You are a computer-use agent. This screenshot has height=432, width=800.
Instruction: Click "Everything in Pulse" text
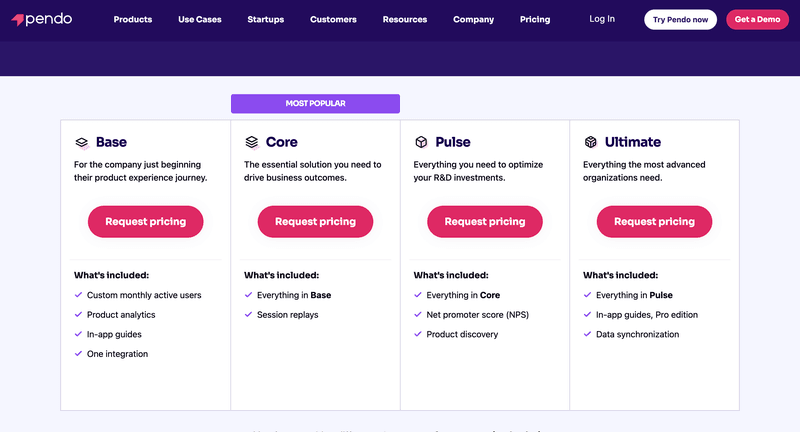click(x=634, y=295)
